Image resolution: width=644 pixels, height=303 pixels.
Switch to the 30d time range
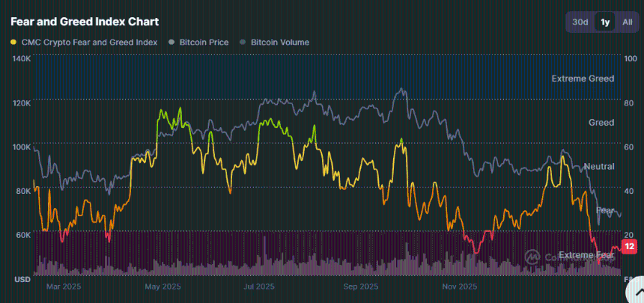point(580,22)
